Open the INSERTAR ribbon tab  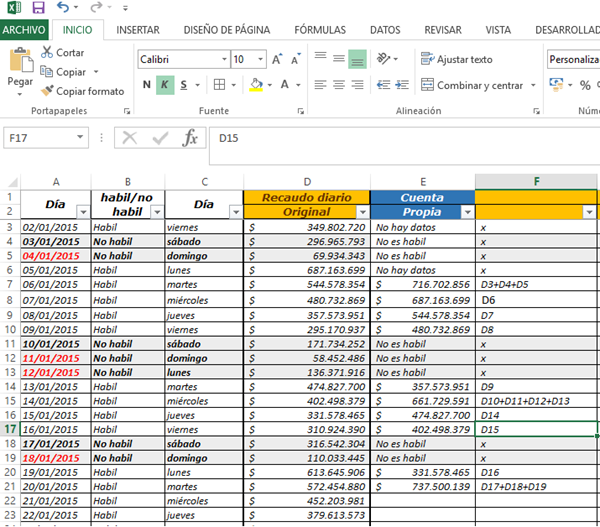138,30
